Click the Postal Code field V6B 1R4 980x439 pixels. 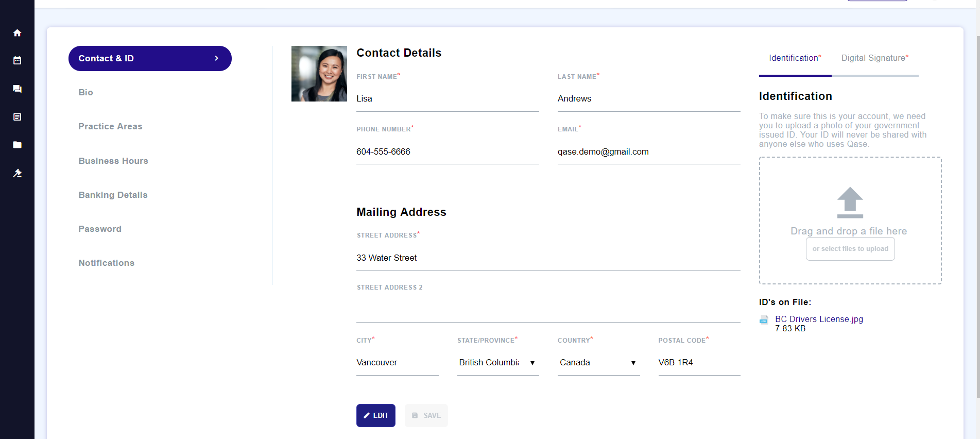coord(699,363)
